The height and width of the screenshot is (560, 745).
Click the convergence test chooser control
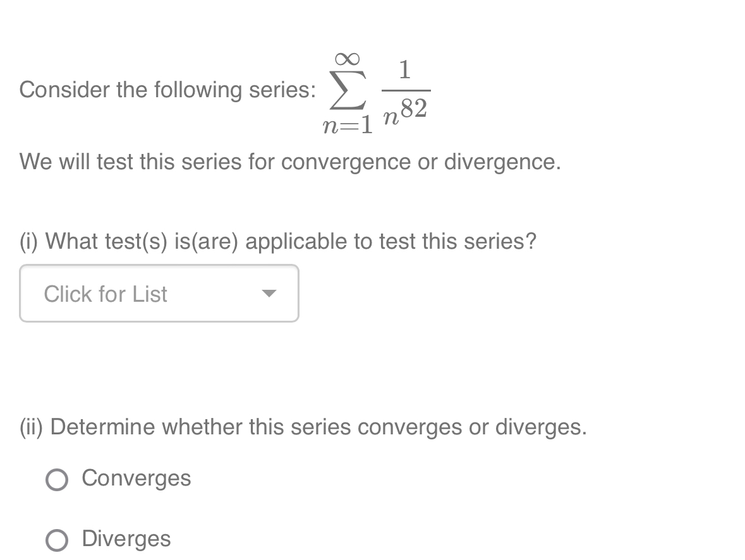tap(158, 293)
